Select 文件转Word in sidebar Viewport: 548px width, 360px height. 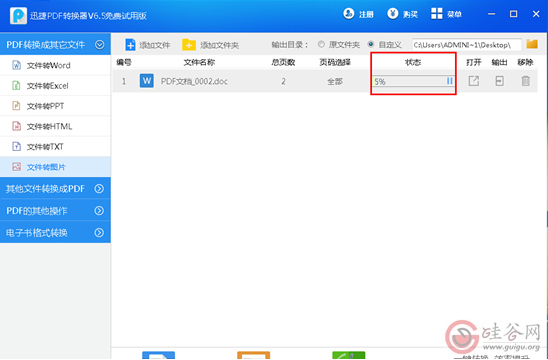55,65
